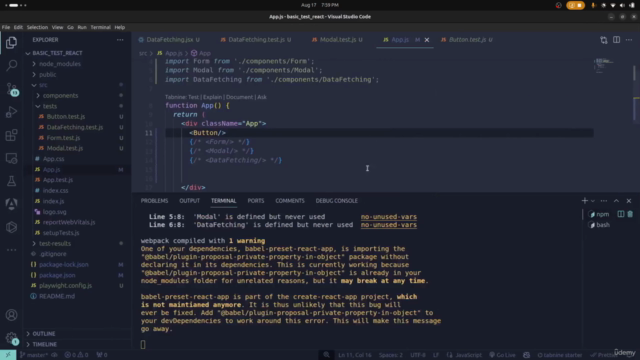Expand the OUTLINE section
This screenshot has width=640, height=360.
pyautogui.click(x=44, y=333)
